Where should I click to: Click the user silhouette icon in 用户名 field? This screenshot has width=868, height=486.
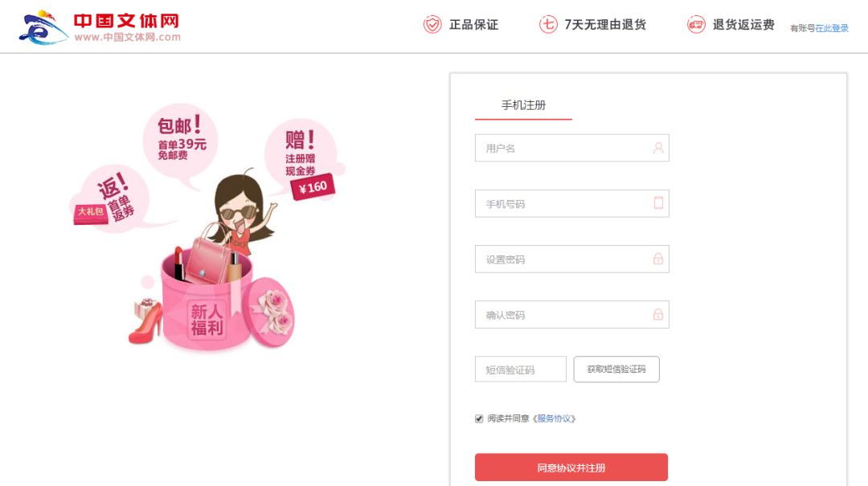pos(658,148)
